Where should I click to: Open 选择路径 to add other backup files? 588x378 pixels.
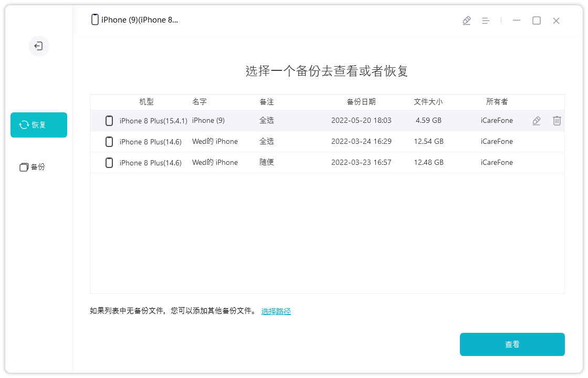pos(276,311)
